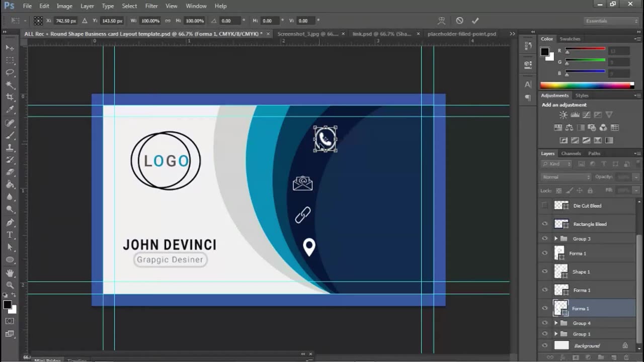Open the Character panel icon
Screen dimensions: 644x362
[528, 84]
